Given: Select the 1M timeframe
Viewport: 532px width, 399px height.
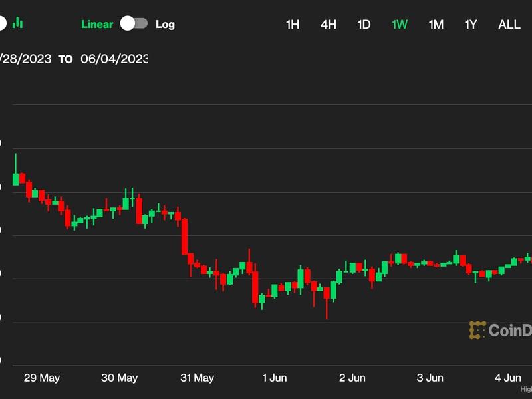Looking at the screenshot, I should click(x=436, y=25).
